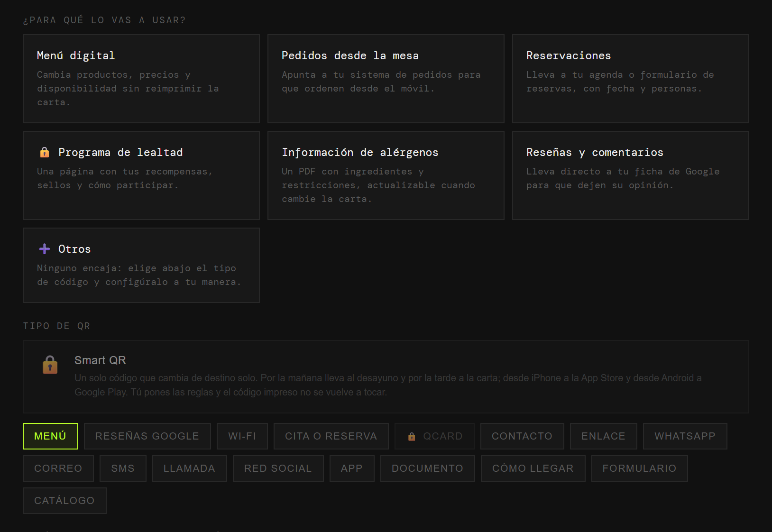Click the Programa de lealtad title

coord(120,152)
